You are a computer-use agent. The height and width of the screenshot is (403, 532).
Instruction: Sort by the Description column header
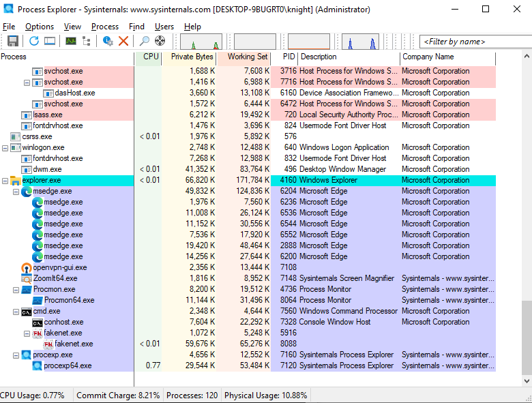point(349,57)
